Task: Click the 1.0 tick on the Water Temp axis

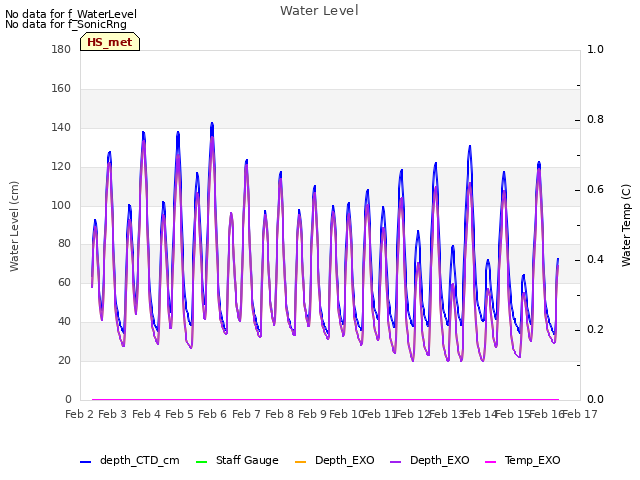Action: (x=595, y=49)
